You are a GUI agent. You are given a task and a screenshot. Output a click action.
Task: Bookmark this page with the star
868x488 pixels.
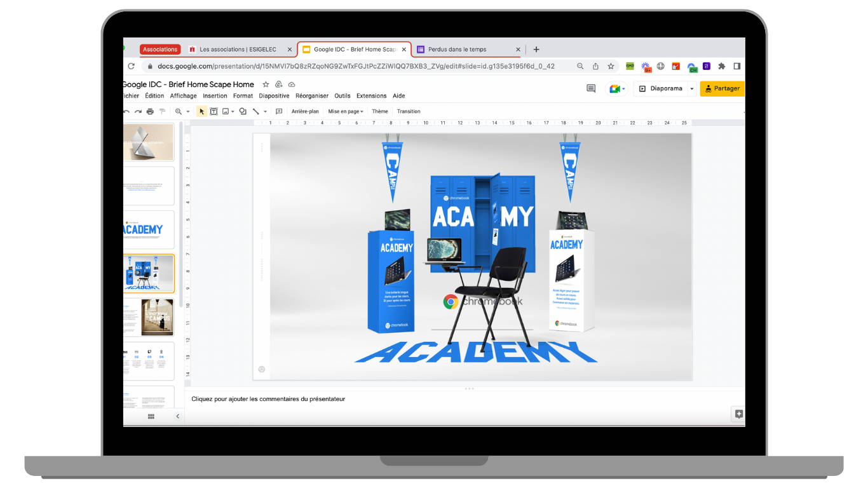click(611, 66)
